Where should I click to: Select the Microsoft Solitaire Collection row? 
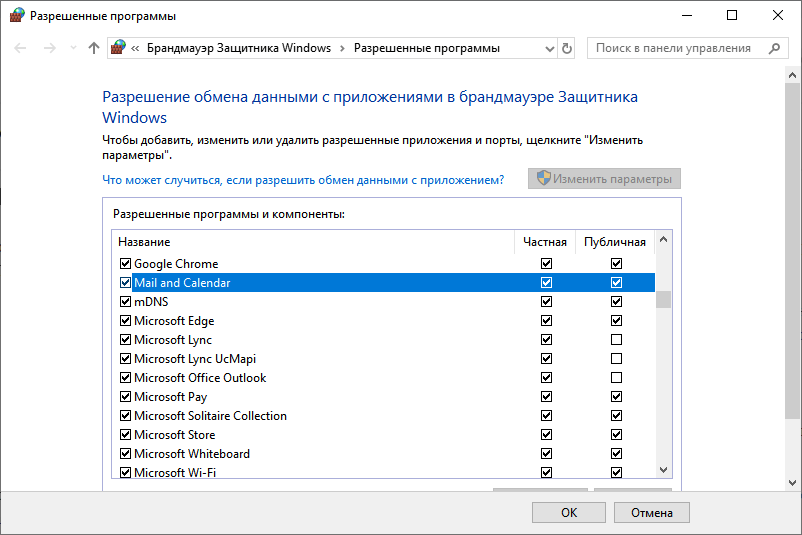[x=384, y=415]
